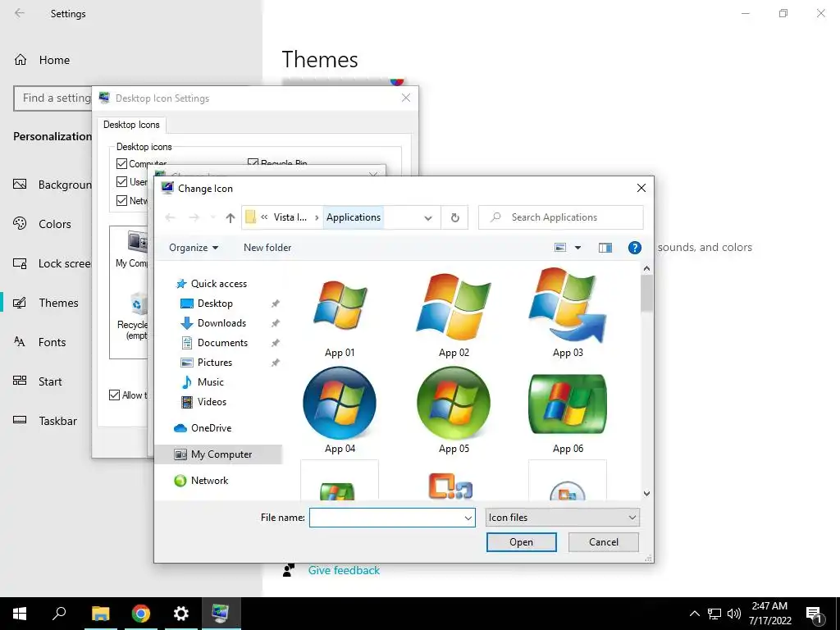Open the view options dropdown arrow
The height and width of the screenshot is (630, 840).
coord(577,248)
